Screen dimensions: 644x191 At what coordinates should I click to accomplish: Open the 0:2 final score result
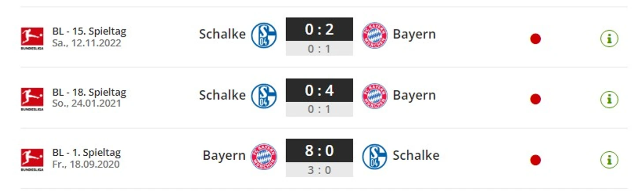point(319,30)
